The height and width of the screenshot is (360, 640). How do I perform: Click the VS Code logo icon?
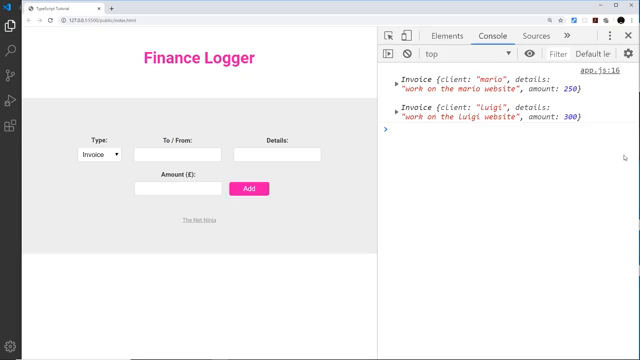tap(7, 7)
